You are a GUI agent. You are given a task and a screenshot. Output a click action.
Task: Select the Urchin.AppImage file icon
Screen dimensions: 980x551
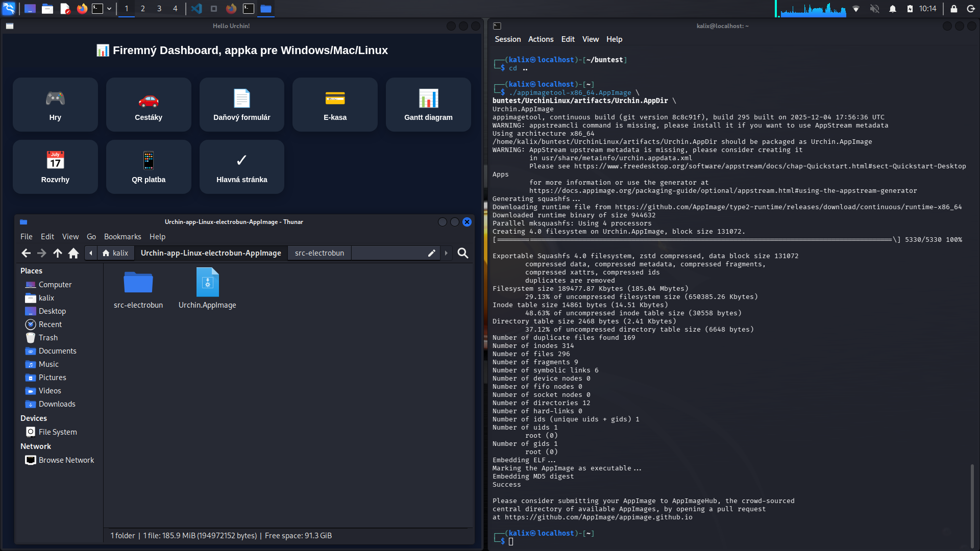(x=207, y=282)
